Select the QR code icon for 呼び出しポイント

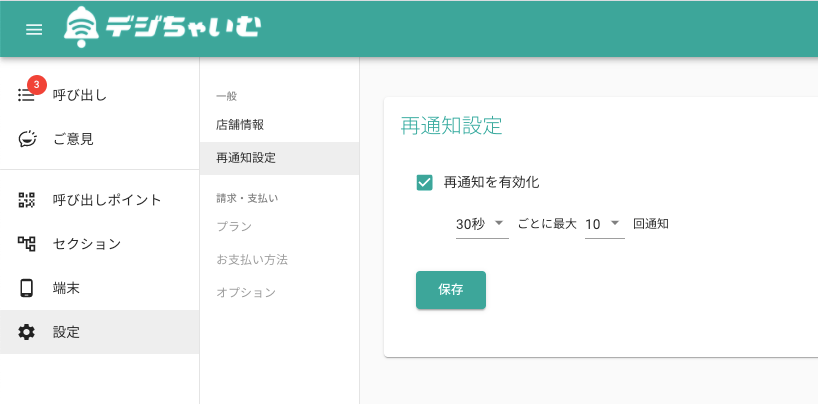[26, 200]
